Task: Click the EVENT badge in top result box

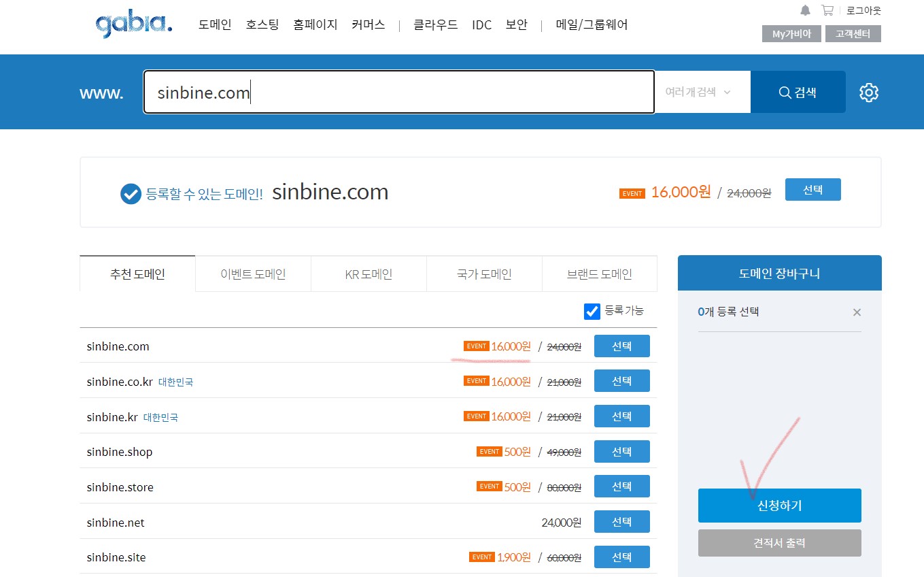Action: pos(632,193)
